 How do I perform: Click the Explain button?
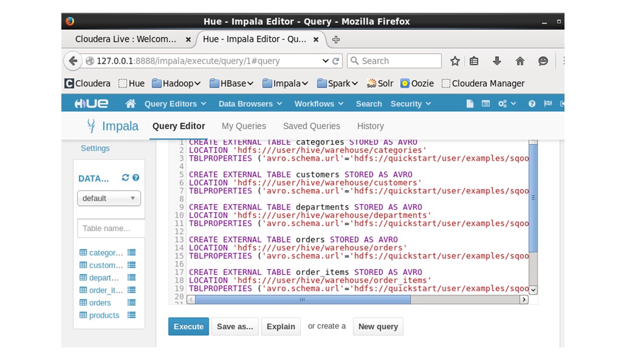281,326
